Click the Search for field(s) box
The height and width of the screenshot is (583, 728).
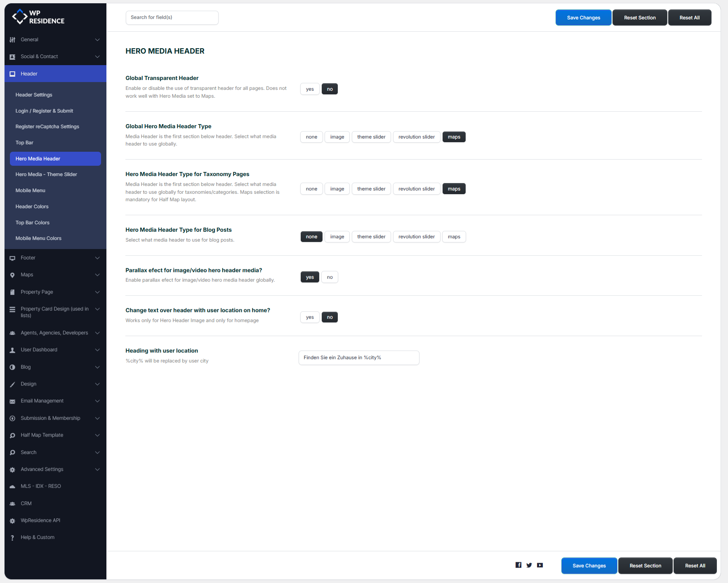point(172,17)
